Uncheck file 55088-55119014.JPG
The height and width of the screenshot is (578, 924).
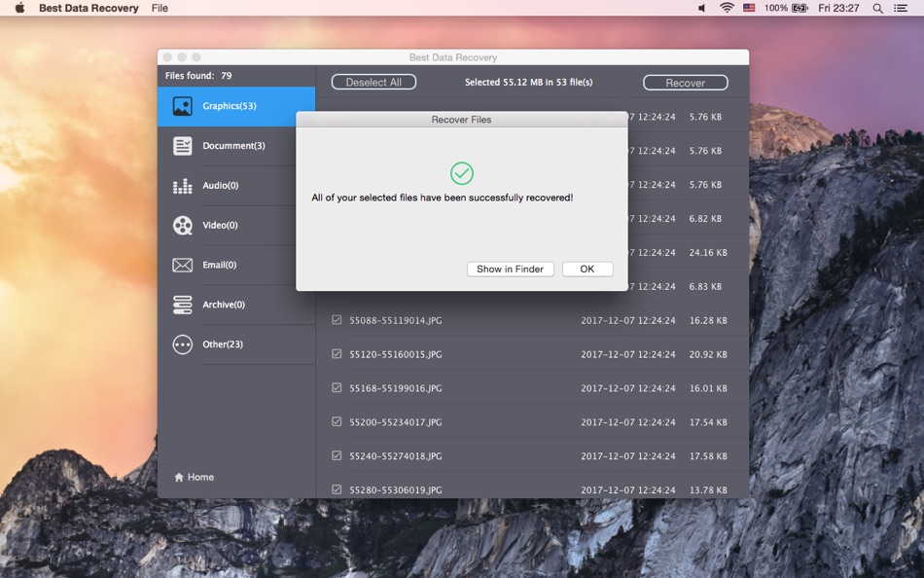point(337,320)
